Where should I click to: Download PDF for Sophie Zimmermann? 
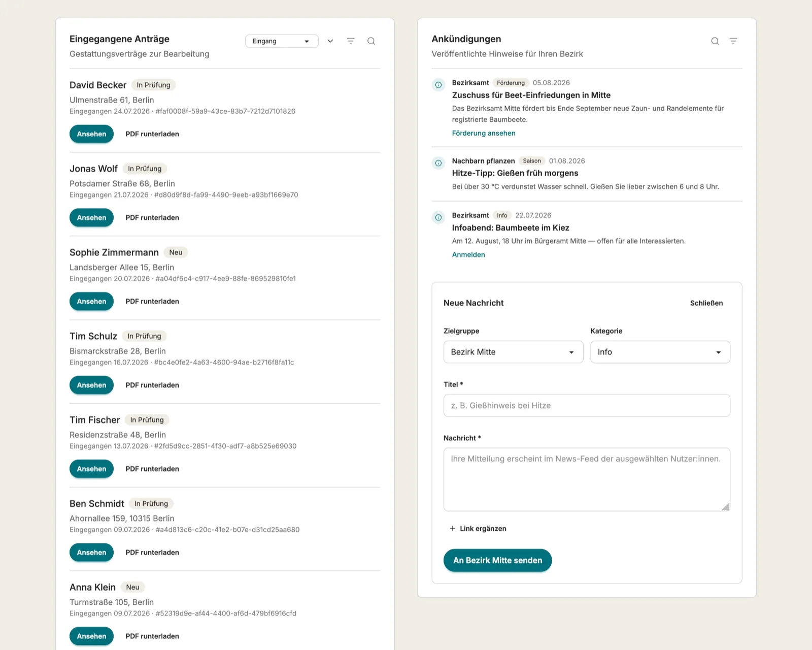pos(152,302)
